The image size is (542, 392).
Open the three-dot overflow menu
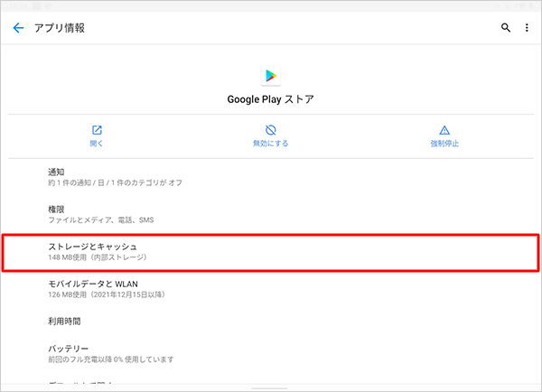point(527,28)
